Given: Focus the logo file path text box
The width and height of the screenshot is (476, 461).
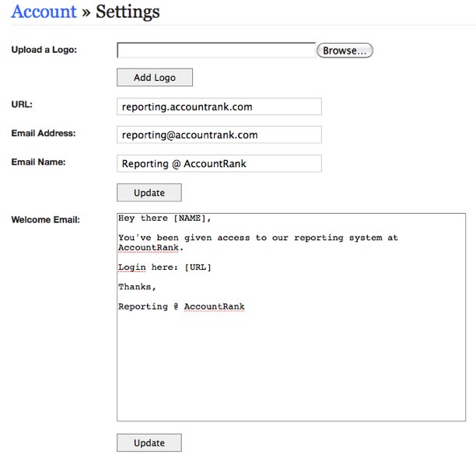Looking at the screenshot, I should [x=215, y=51].
